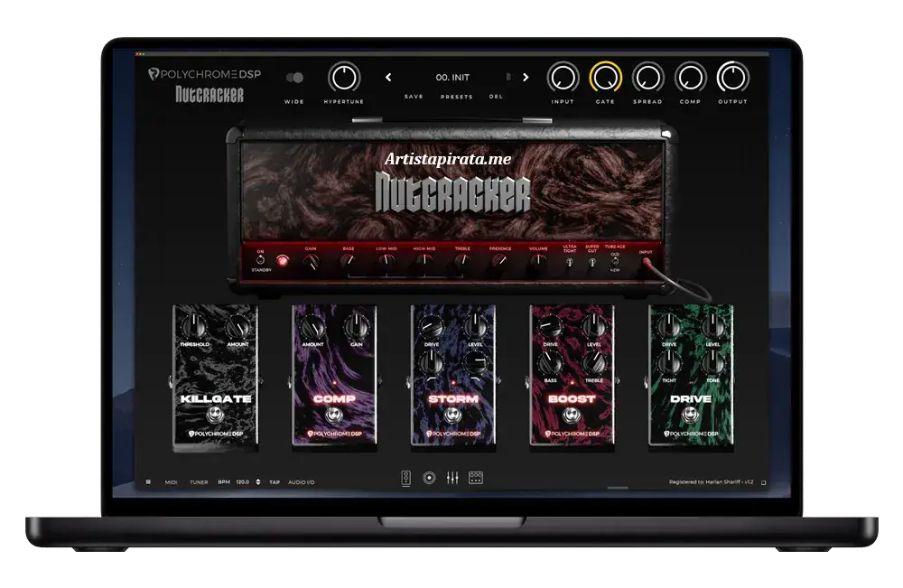Screen dimensions: 903x588
Task: Flip the ULTRA TIGHT switch on the amp
Action: tap(569, 262)
